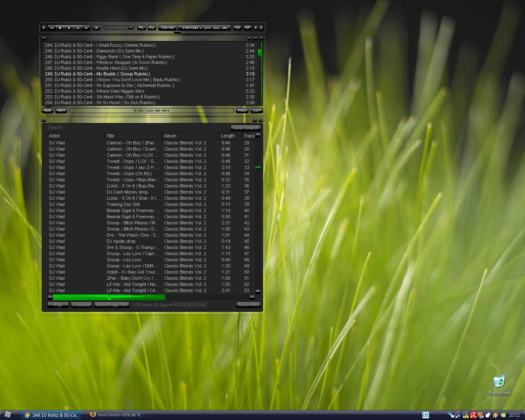Viewport: 525px width, 420px height.
Task: Click the Enqueue button in library
Action: [x=81, y=305]
